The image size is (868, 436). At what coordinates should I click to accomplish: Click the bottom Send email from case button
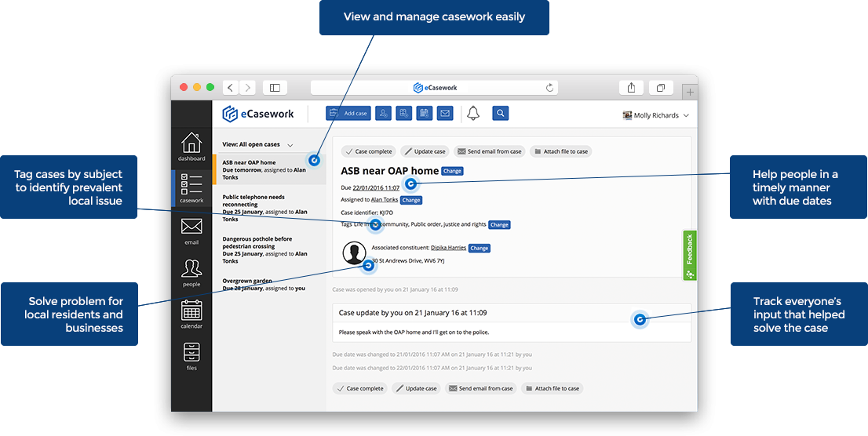click(481, 388)
